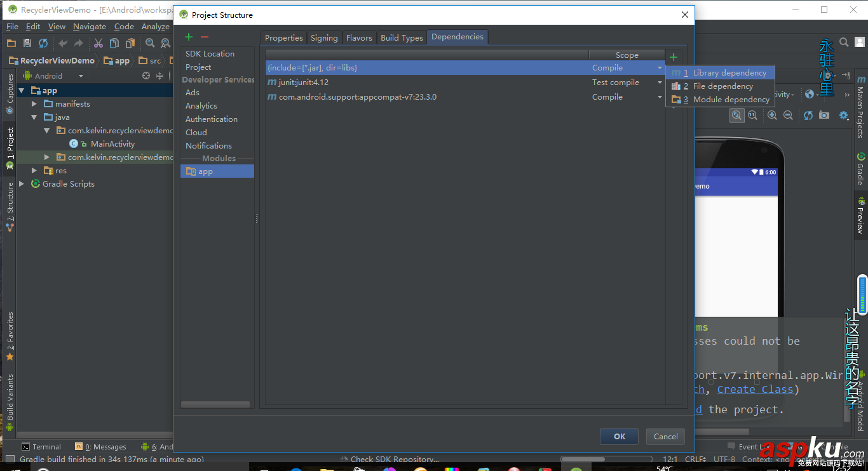Toggle the Preview side tool window
The height and width of the screenshot is (471, 868).
pyautogui.click(x=861, y=215)
